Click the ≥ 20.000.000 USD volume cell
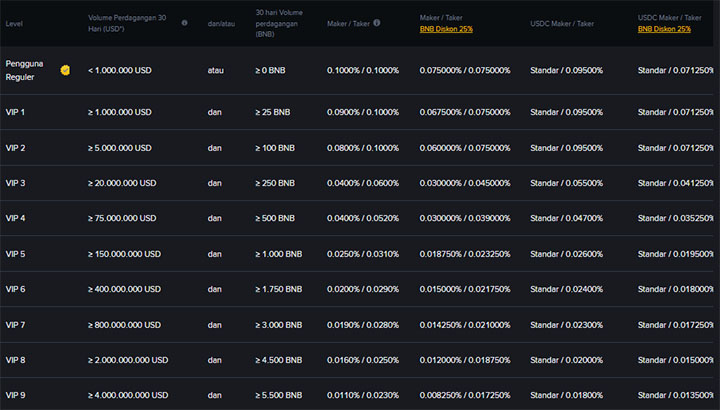Screen dimensions: 720x410 point(122,183)
